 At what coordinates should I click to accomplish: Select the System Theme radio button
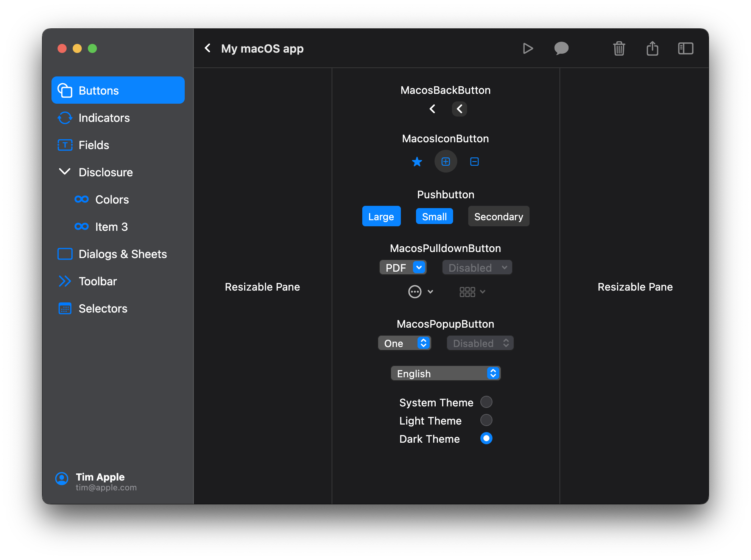486,402
